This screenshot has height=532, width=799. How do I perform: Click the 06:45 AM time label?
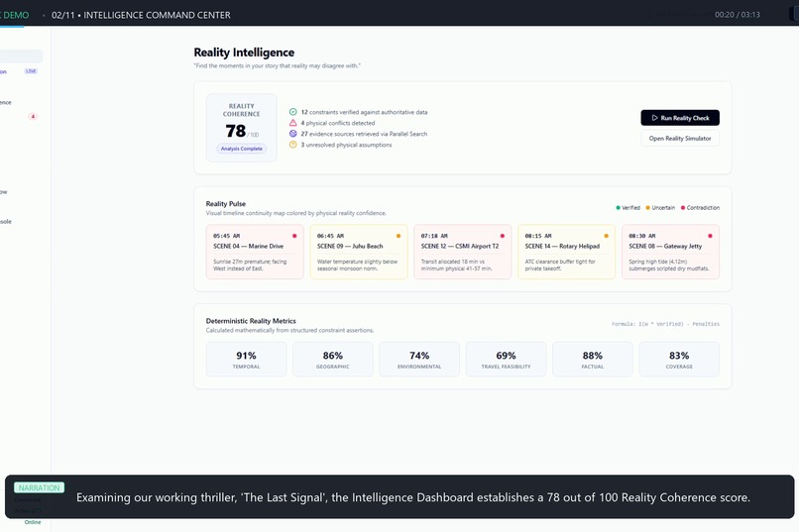click(330, 236)
